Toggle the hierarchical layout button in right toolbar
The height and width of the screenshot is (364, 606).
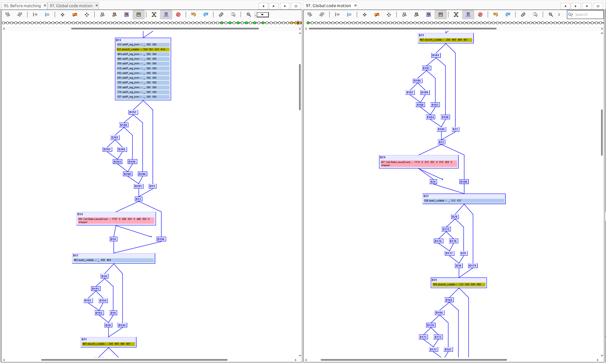404,15
